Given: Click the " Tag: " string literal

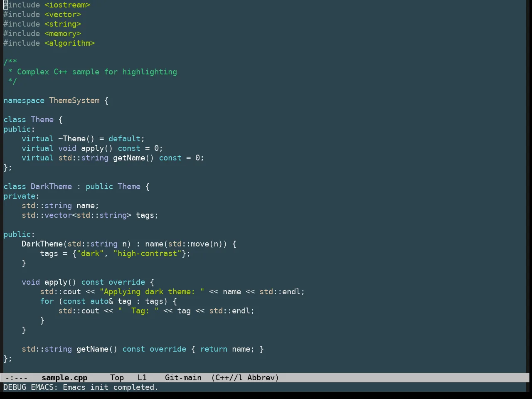Looking at the screenshot, I should point(138,311).
